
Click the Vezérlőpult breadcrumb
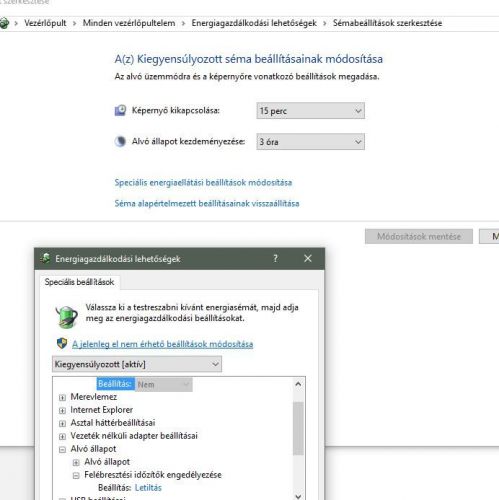coord(45,23)
